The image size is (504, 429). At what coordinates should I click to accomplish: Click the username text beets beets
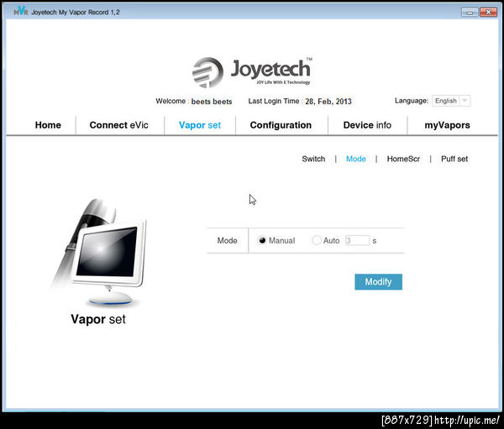tap(212, 102)
